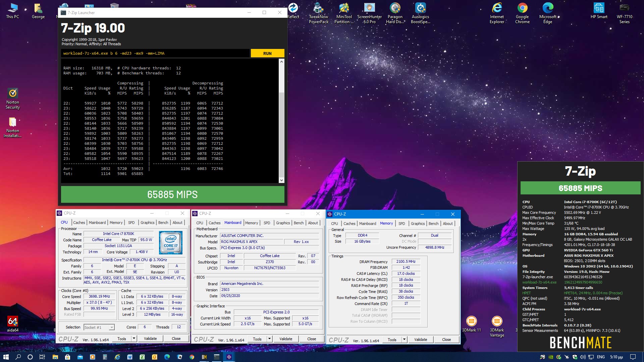Open MiniTool Partition desktop shortcut

(344, 13)
